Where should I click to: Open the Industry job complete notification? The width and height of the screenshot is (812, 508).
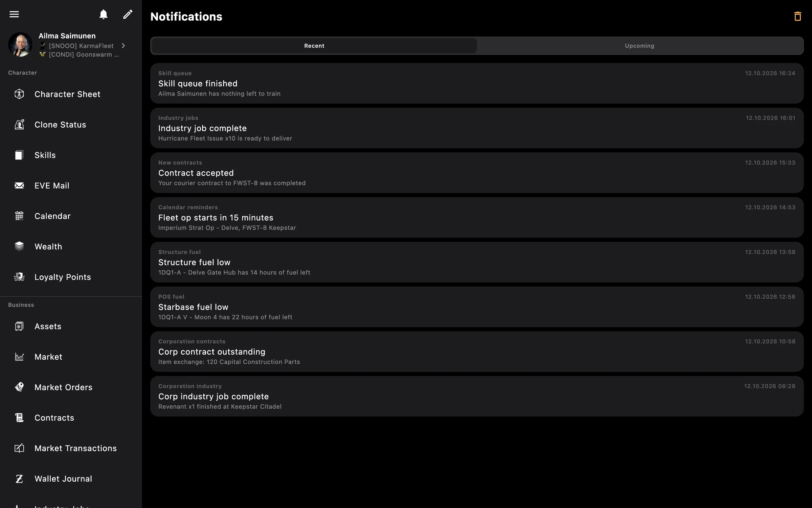[477, 128]
